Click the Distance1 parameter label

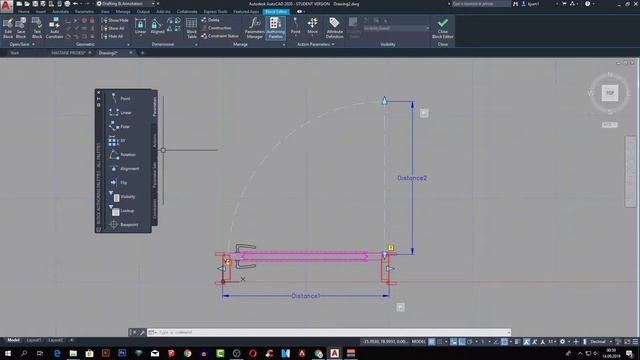[306, 296]
